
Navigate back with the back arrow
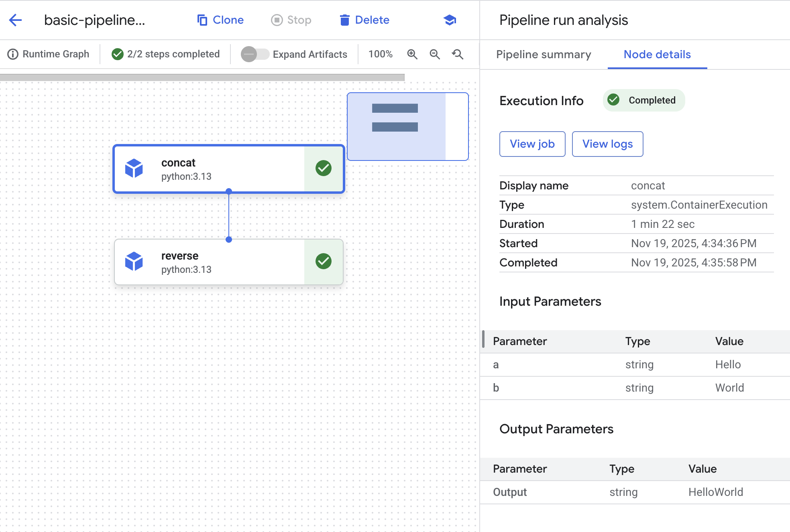(15, 20)
